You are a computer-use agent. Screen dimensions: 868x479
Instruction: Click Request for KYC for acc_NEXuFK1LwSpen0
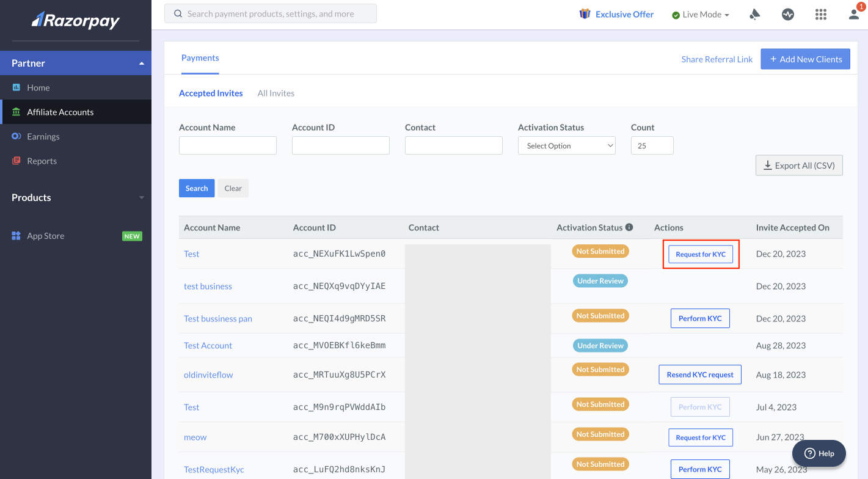pyautogui.click(x=701, y=254)
